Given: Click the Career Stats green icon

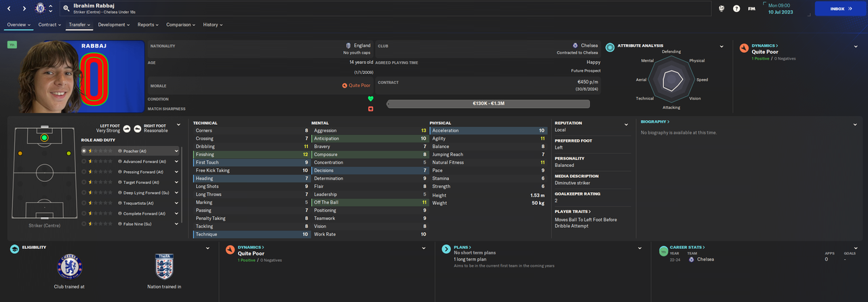Looking at the screenshot, I should pos(663,251).
